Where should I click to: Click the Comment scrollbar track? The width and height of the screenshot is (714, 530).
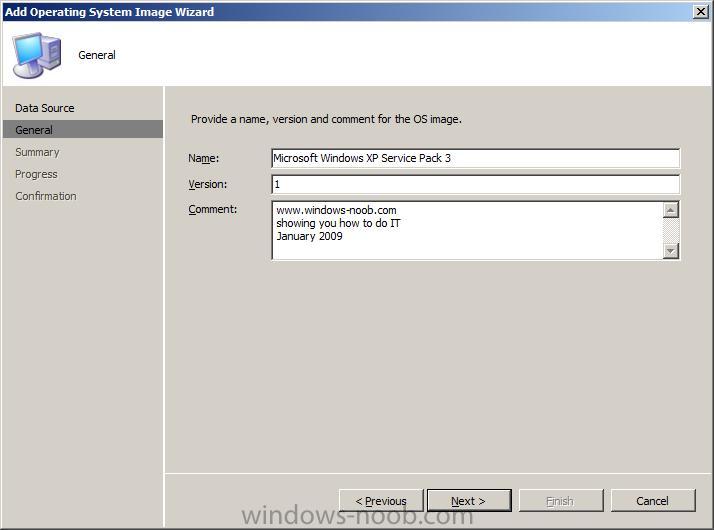pos(671,230)
